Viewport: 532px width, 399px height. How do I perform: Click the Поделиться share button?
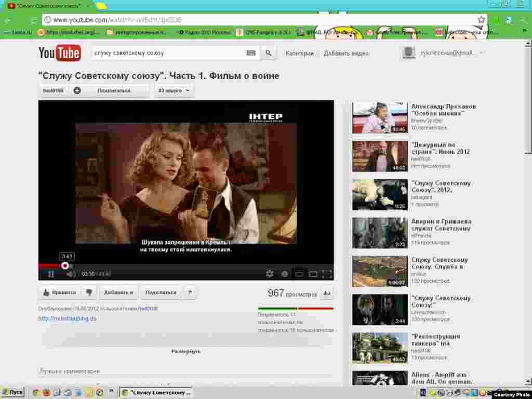(x=161, y=292)
